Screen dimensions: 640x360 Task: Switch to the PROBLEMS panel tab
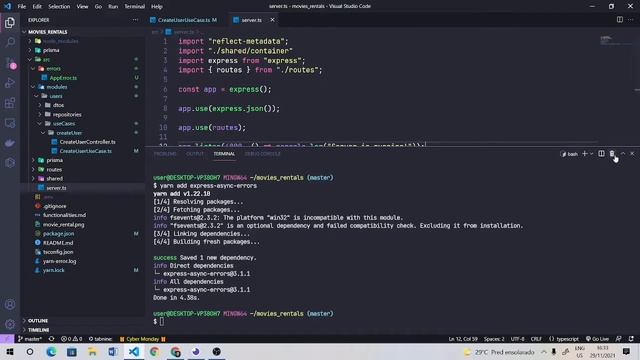click(x=165, y=154)
